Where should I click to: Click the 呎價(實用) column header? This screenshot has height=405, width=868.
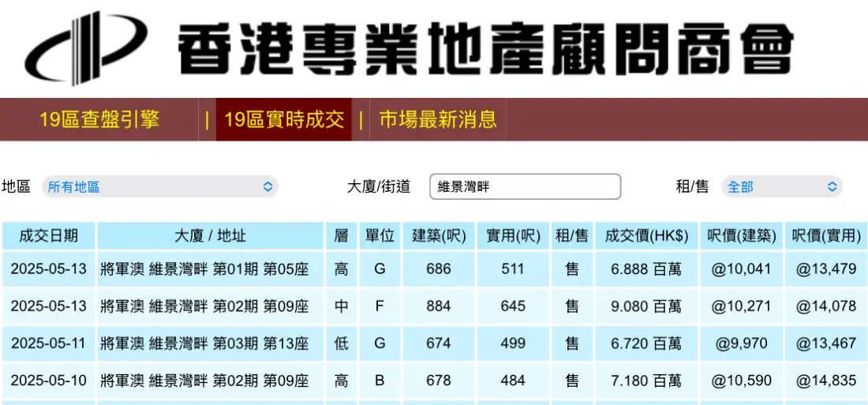coord(826,236)
